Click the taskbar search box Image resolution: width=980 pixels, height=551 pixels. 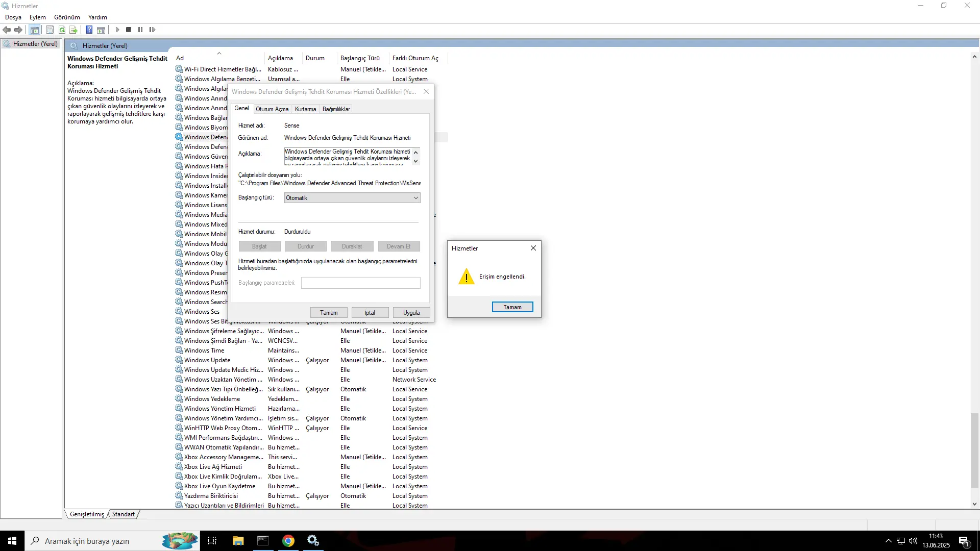(112, 541)
